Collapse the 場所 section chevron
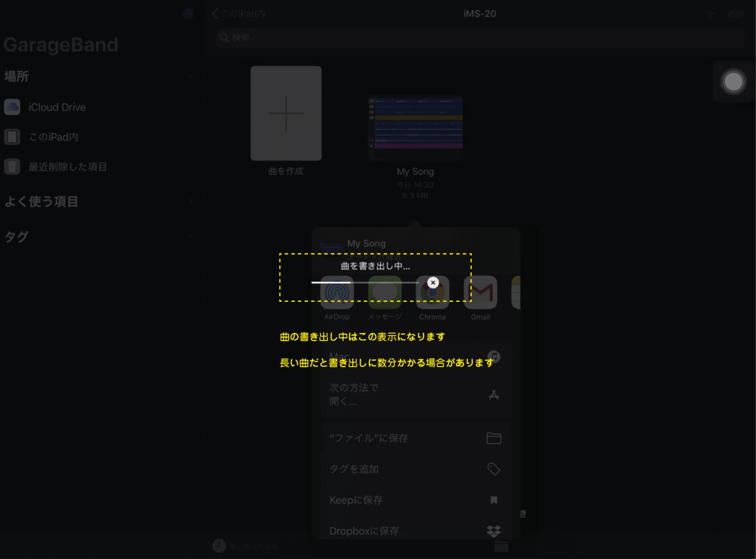756x559 pixels. (191, 77)
